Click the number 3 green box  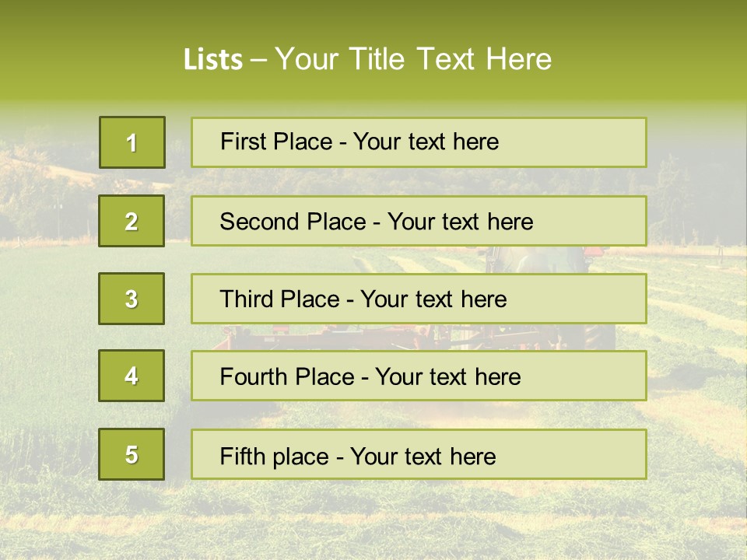point(132,299)
